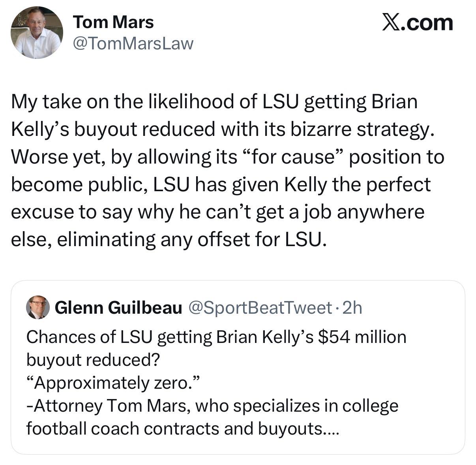Open the @SportBeatTweet handle

tap(261, 307)
